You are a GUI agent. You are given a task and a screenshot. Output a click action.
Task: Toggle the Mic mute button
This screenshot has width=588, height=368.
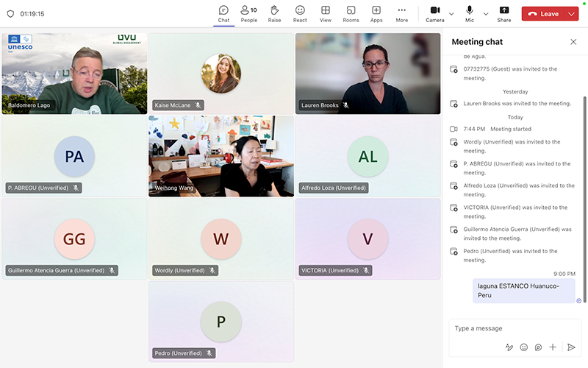coord(470,13)
